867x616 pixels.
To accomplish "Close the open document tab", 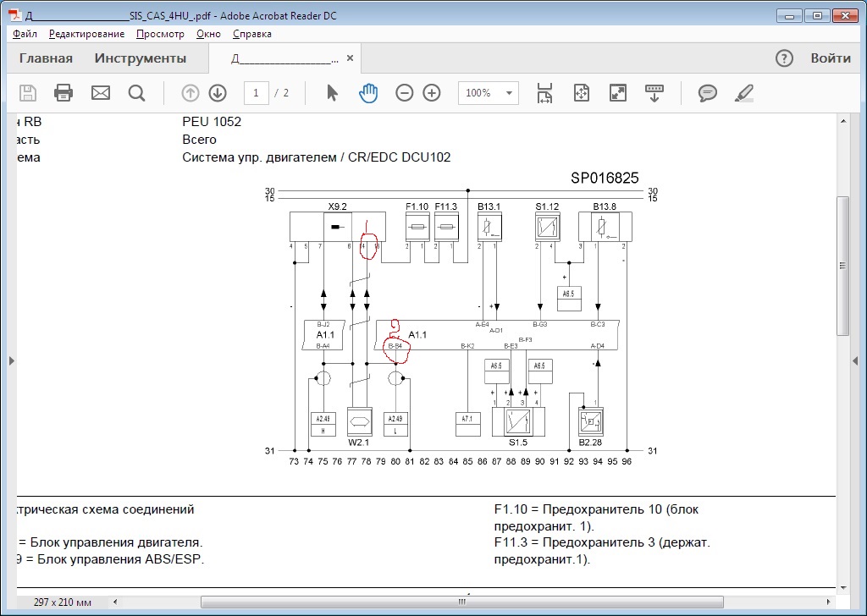I will click(x=350, y=58).
